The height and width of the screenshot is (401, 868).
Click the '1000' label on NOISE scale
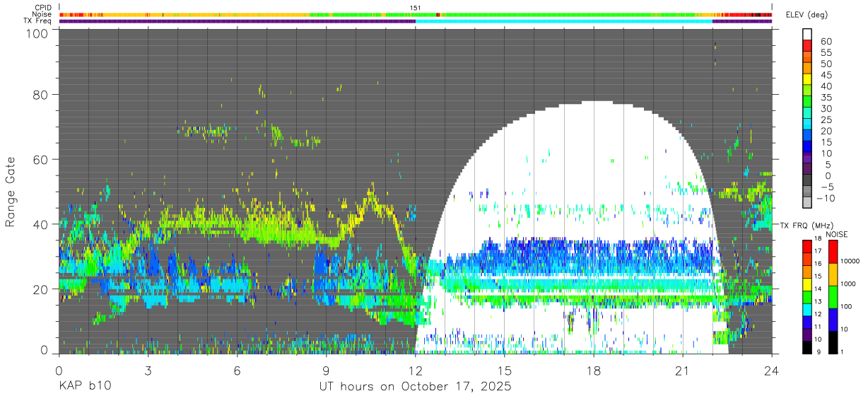click(849, 283)
